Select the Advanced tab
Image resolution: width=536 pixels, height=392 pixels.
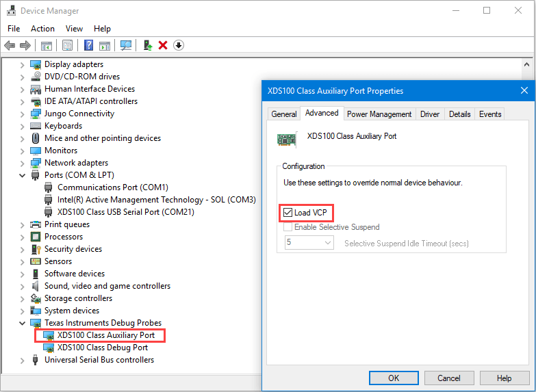tap(322, 113)
